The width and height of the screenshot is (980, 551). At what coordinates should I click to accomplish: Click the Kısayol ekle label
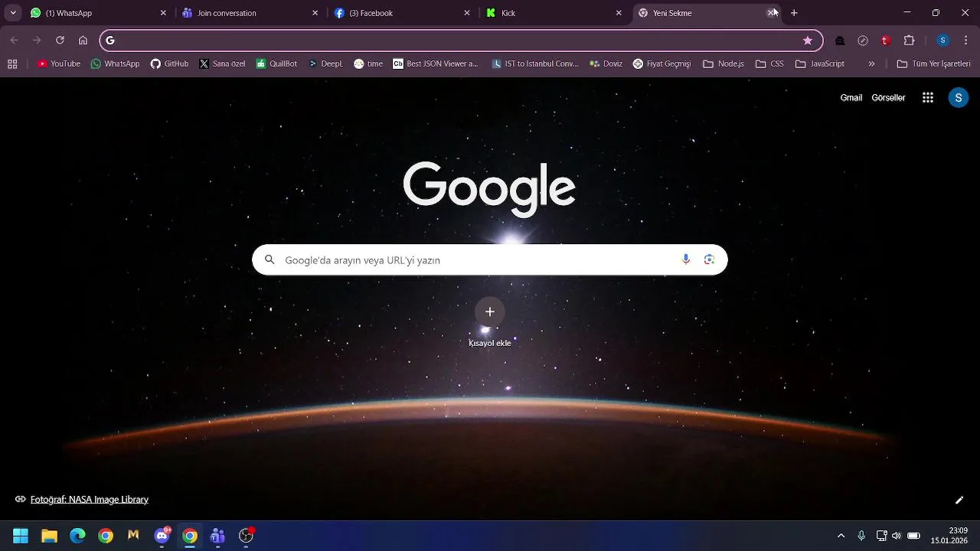tap(490, 343)
